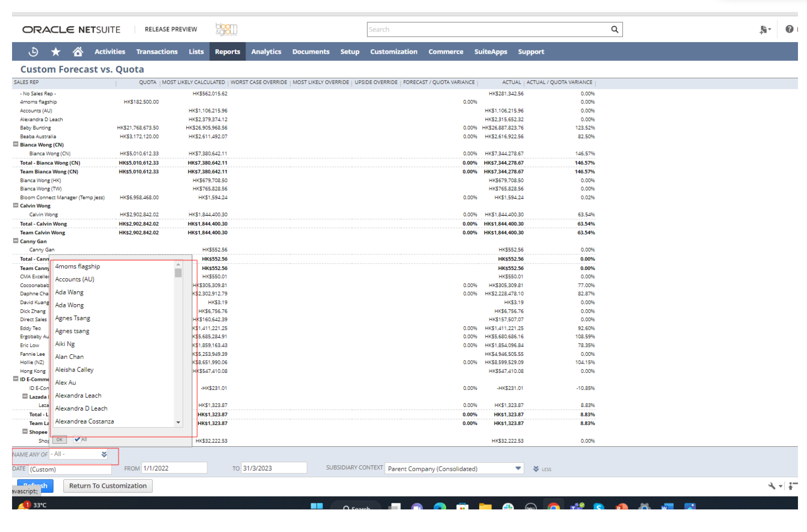Open Google Chrome from the taskbar
Image resolution: width=807 pixels, height=532 pixels.
[554, 506]
